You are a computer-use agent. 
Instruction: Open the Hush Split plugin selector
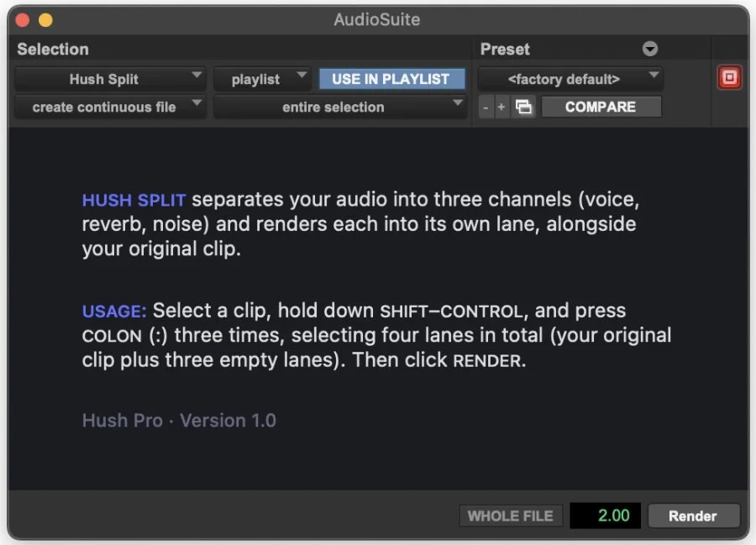(109, 78)
